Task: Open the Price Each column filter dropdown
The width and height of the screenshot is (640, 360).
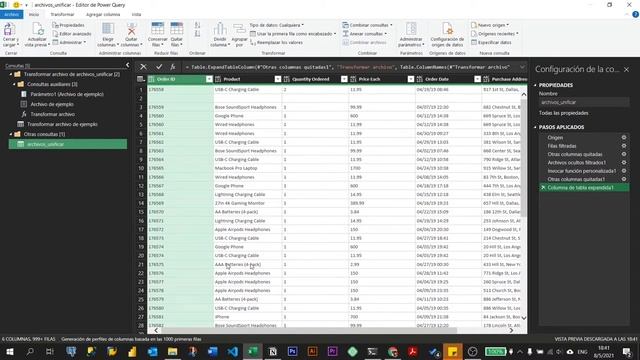Action: (x=411, y=79)
